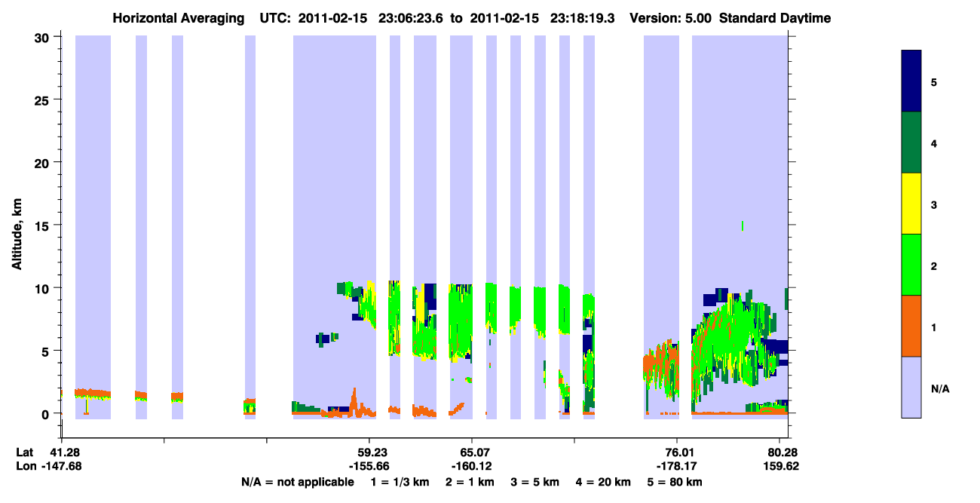Image resolution: width=980 pixels, height=503 pixels.
Task: Click the 'Lon' axis row label
Action: 26,466
